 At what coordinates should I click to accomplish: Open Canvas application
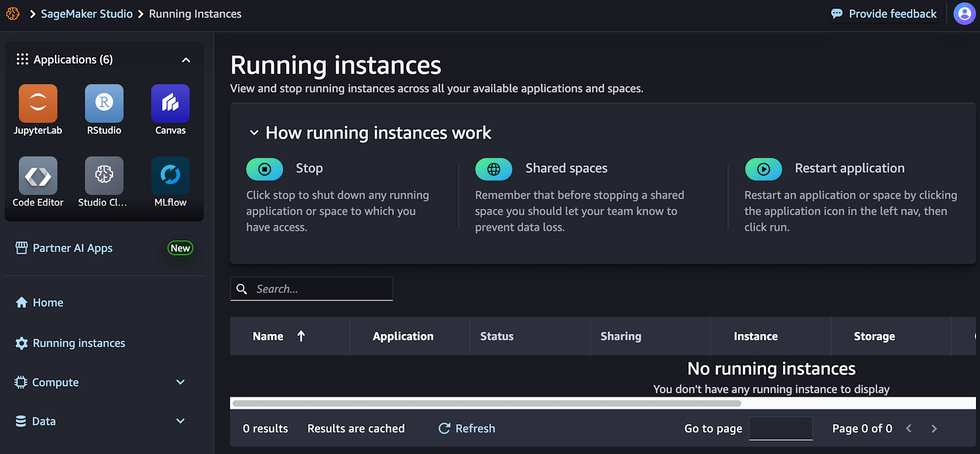point(170,110)
